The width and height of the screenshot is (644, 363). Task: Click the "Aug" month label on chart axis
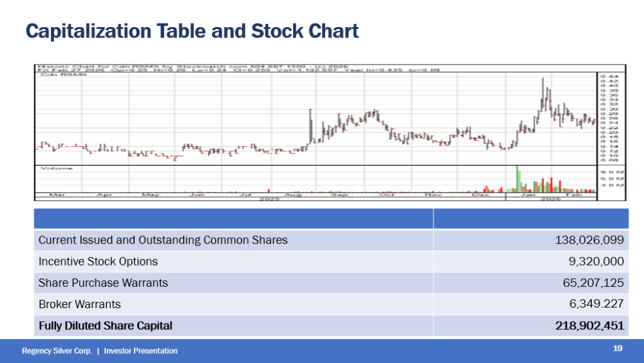[x=293, y=194]
